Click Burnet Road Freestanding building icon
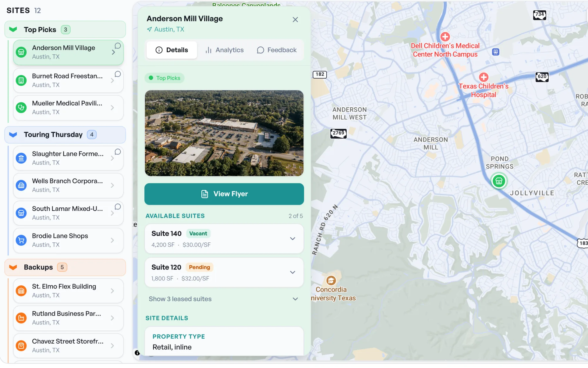The height and width of the screenshot is (368, 588). click(x=21, y=80)
